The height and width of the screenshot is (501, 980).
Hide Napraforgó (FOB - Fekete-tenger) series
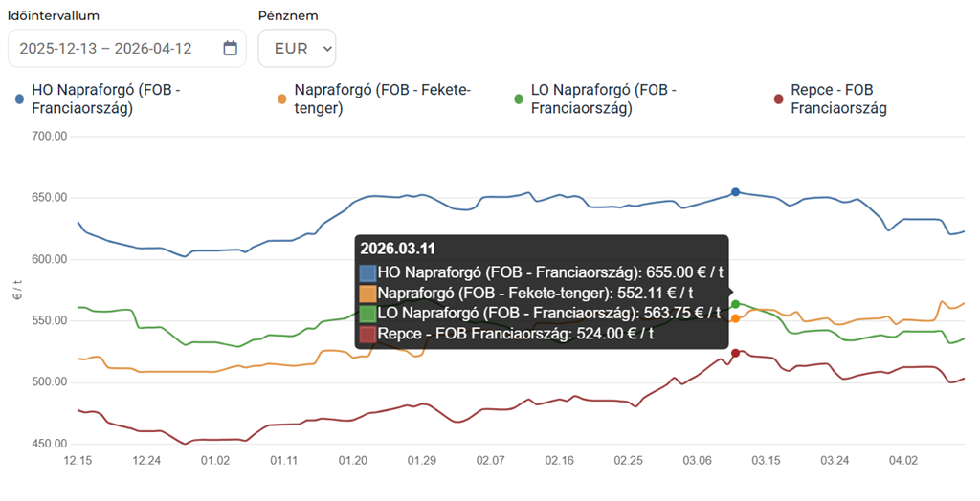[x=383, y=98]
